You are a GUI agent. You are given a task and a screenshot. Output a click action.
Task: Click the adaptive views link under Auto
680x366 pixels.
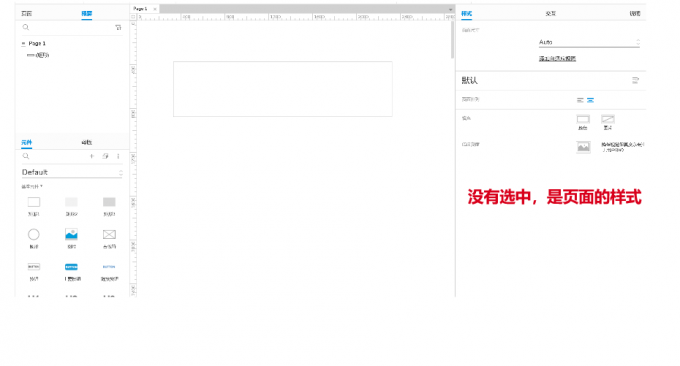tap(557, 59)
